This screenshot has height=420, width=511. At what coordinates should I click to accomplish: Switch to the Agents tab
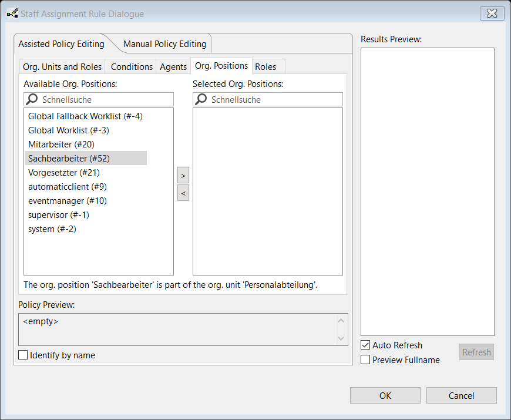point(173,67)
